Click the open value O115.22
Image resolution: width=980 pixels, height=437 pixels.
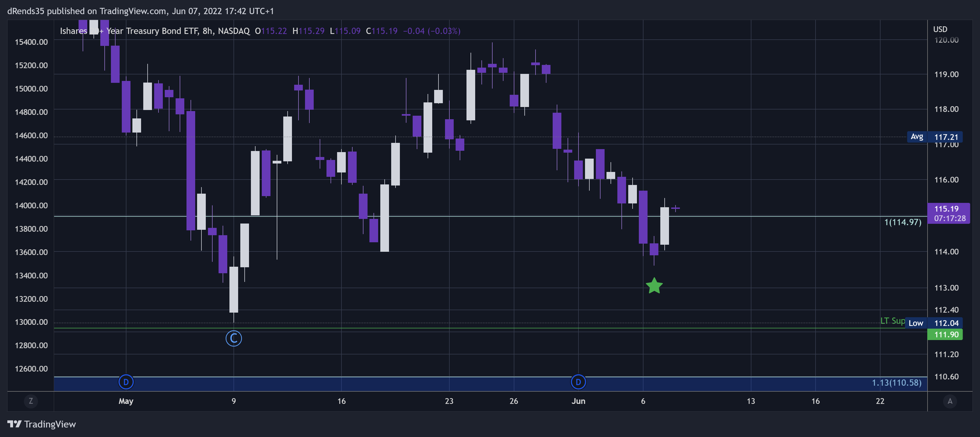tap(271, 31)
